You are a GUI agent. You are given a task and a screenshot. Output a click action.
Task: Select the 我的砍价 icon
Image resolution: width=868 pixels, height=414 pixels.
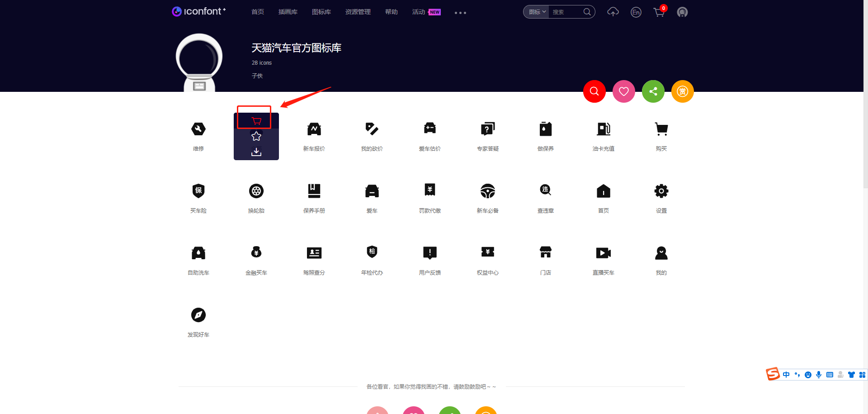point(372,129)
